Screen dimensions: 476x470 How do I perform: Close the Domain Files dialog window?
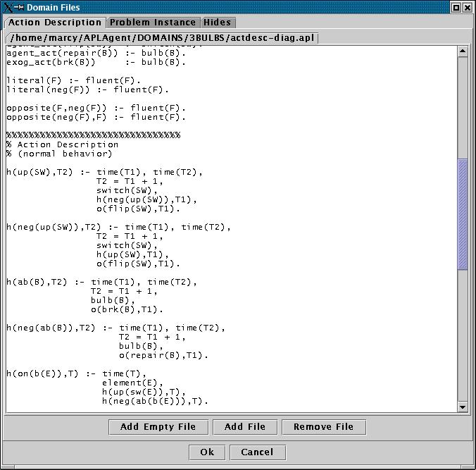[468, 7]
